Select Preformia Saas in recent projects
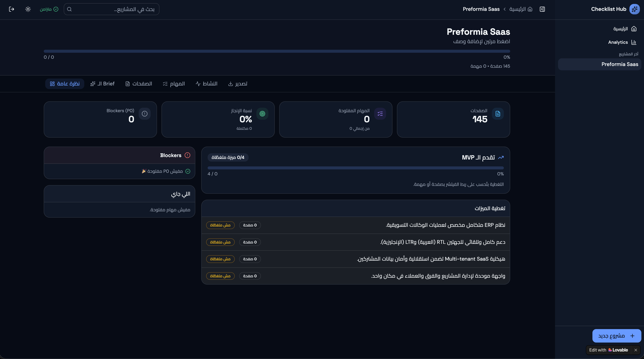This screenshot has width=644, height=359. (600, 64)
